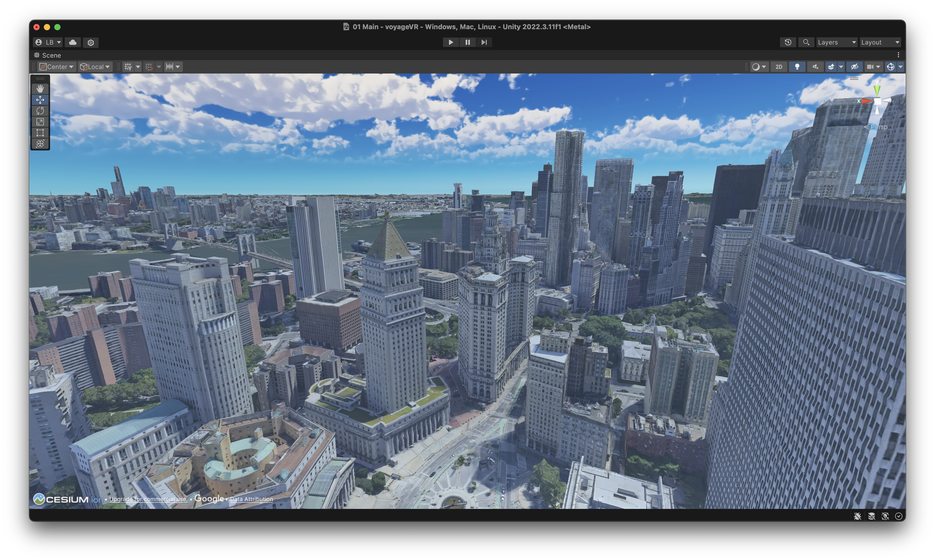Click the white downward gizmo cone
935x560 pixels.
point(877,110)
